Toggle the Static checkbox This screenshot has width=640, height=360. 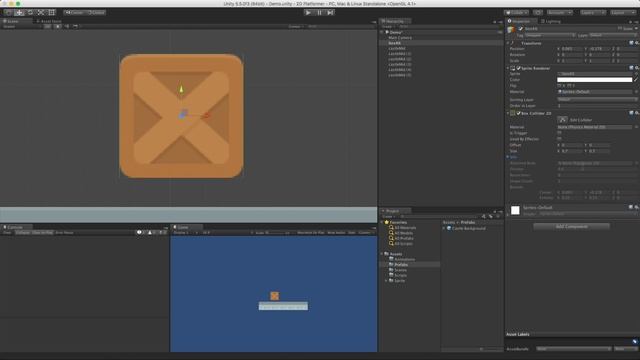click(x=620, y=29)
